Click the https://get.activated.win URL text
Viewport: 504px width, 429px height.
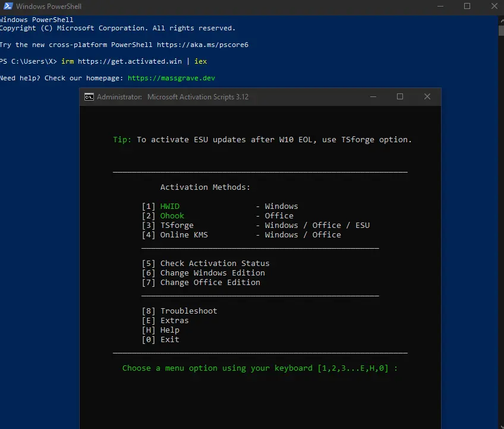tap(130, 61)
